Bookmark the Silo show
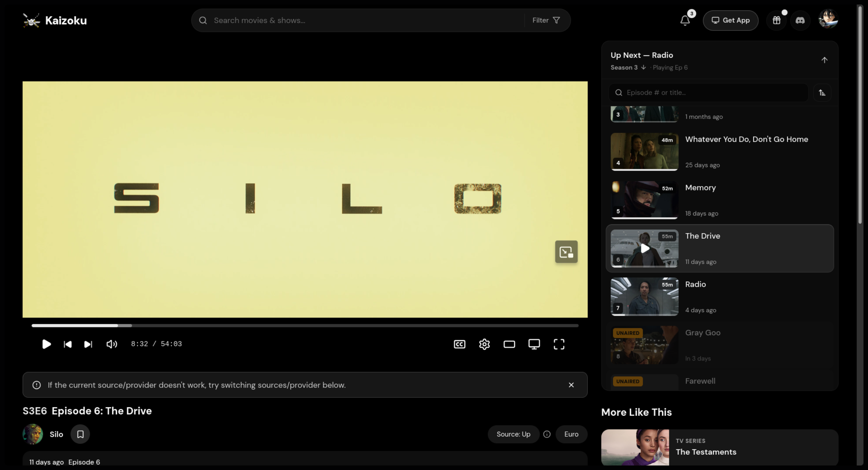This screenshot has height=470, width=868. (80, 434)
